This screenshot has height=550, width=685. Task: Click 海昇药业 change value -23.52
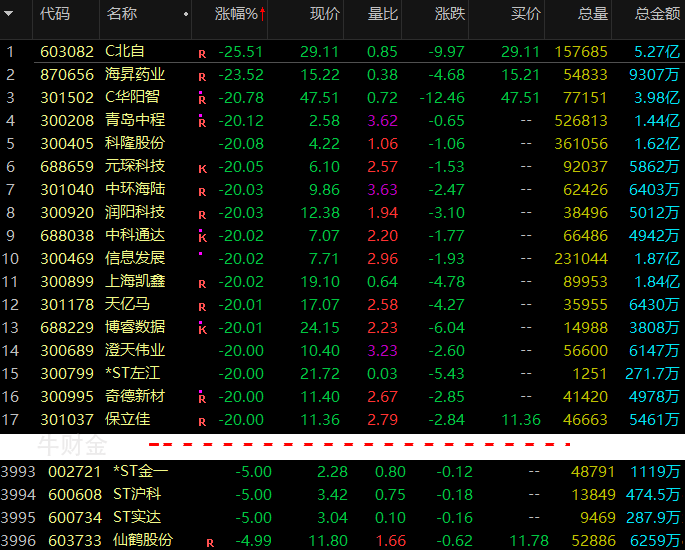click(x=241, y=75)
